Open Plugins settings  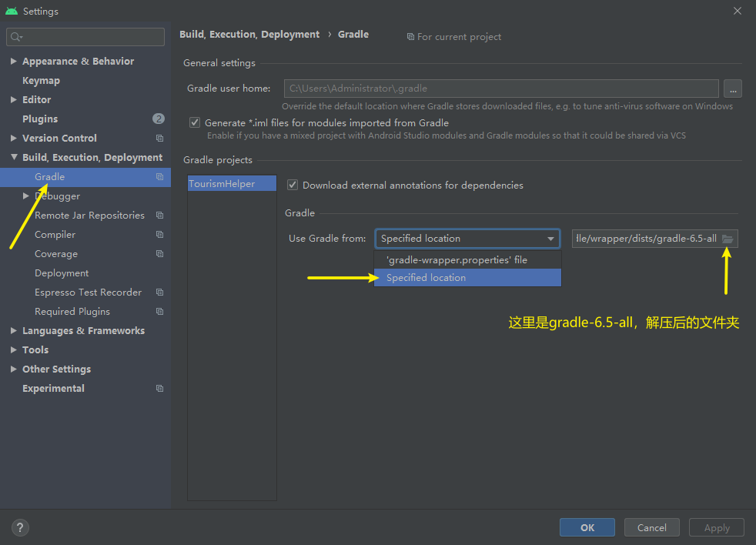click(x=40, y=119)
